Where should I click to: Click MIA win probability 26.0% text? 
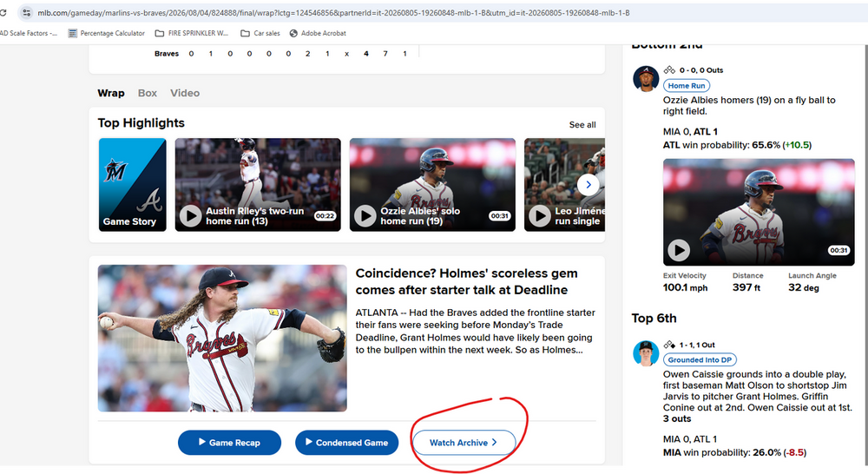[x=734, y=452]
